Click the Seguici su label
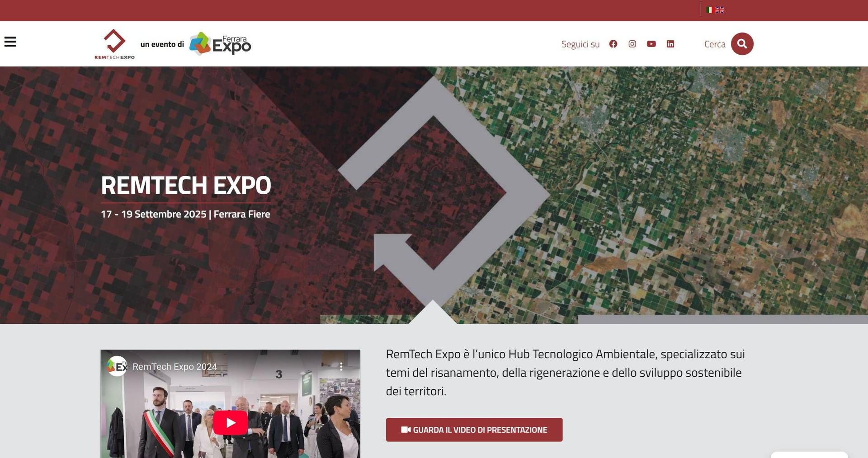 point(580,44)
